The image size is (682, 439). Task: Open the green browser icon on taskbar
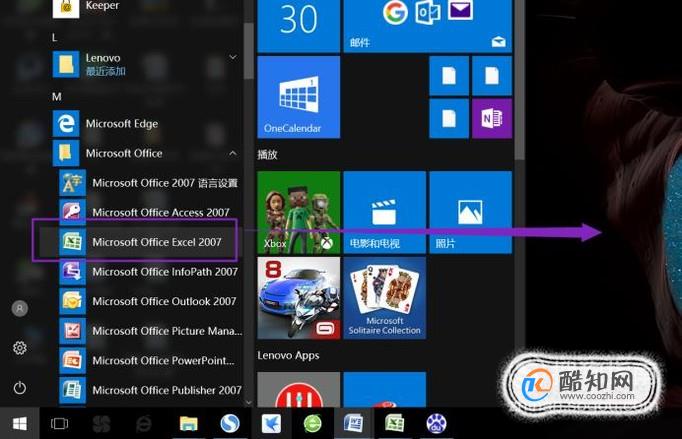point(312,423)
